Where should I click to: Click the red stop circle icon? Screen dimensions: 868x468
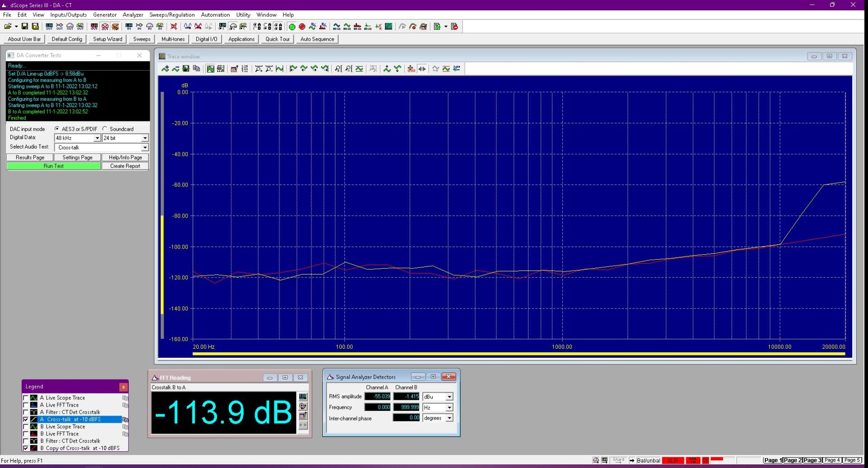click(302, 27)
